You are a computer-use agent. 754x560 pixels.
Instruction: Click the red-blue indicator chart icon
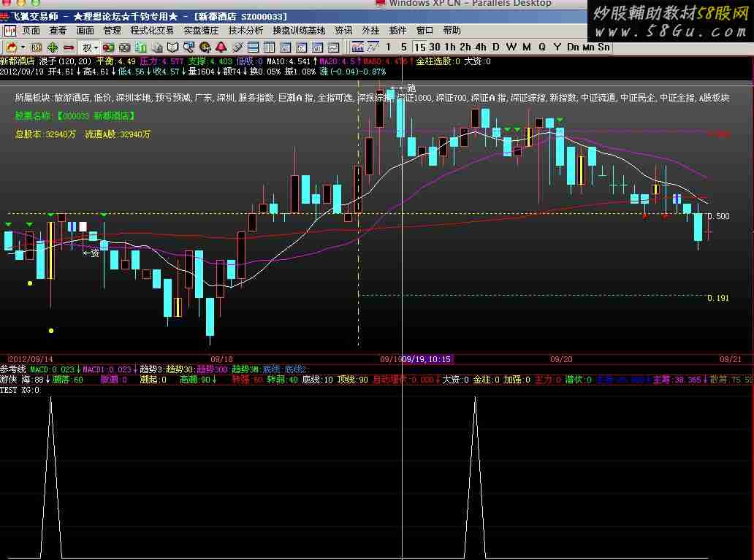[x=357, y=47]
